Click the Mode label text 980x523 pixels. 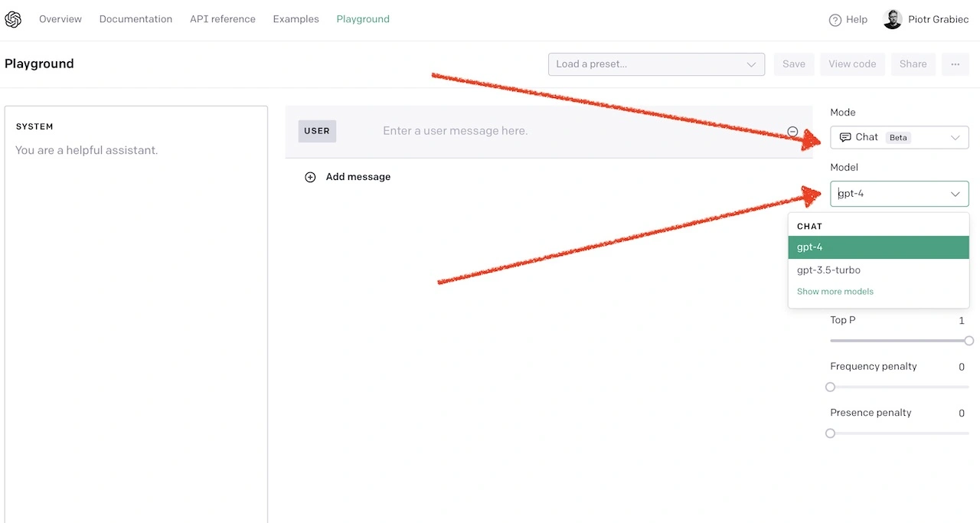[843, 113]
